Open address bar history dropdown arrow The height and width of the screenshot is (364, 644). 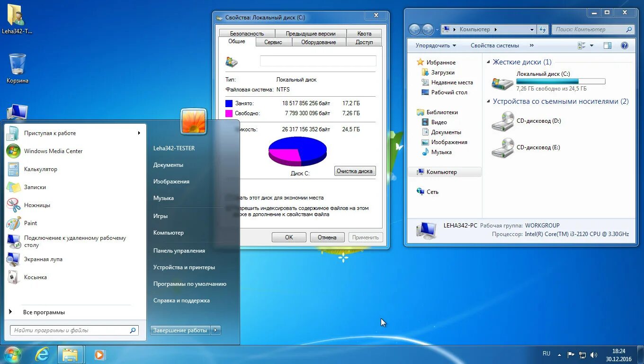[532, 29]
